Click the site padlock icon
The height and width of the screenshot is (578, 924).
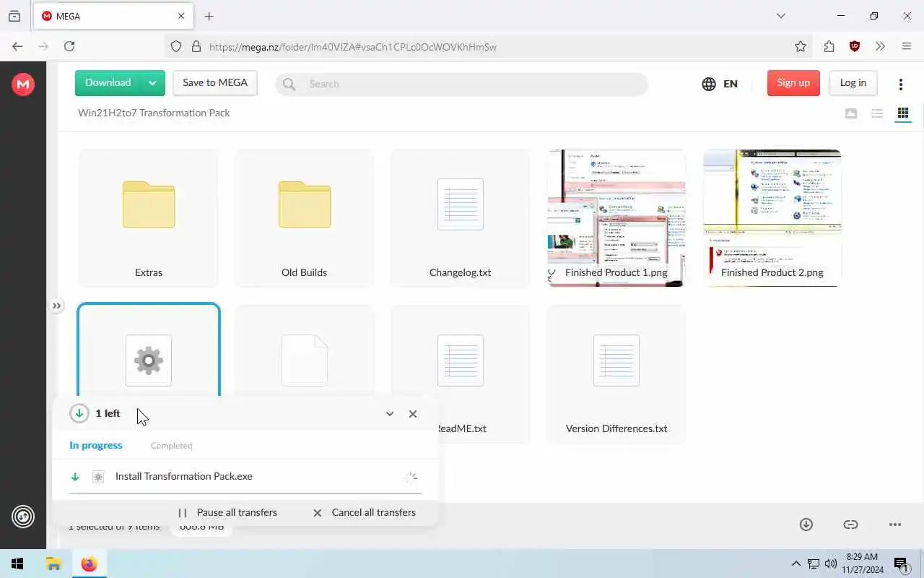tap(196, 46)
